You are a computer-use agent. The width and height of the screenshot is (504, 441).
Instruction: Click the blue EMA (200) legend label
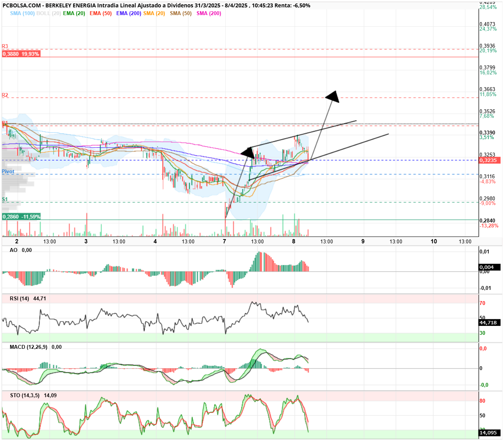point(129,13)
